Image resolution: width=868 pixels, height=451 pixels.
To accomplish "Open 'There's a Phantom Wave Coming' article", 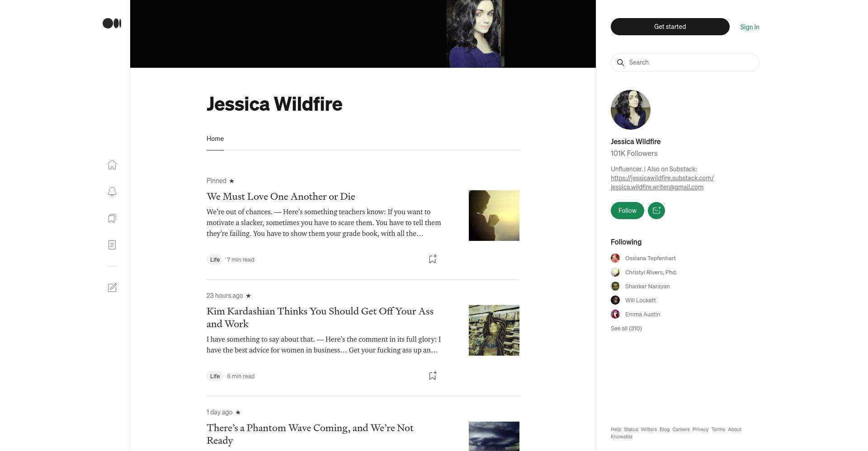I will pyautogui.click(x=310, y=434).
